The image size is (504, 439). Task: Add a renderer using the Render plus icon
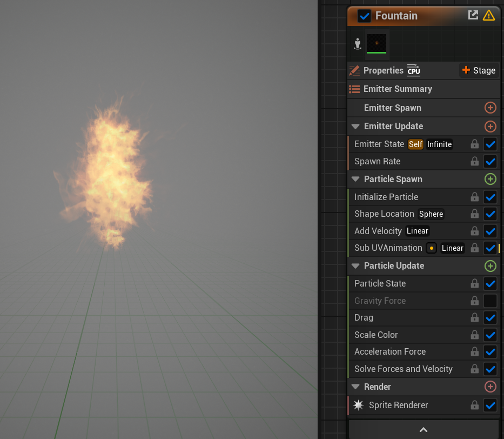pos(490,387)
